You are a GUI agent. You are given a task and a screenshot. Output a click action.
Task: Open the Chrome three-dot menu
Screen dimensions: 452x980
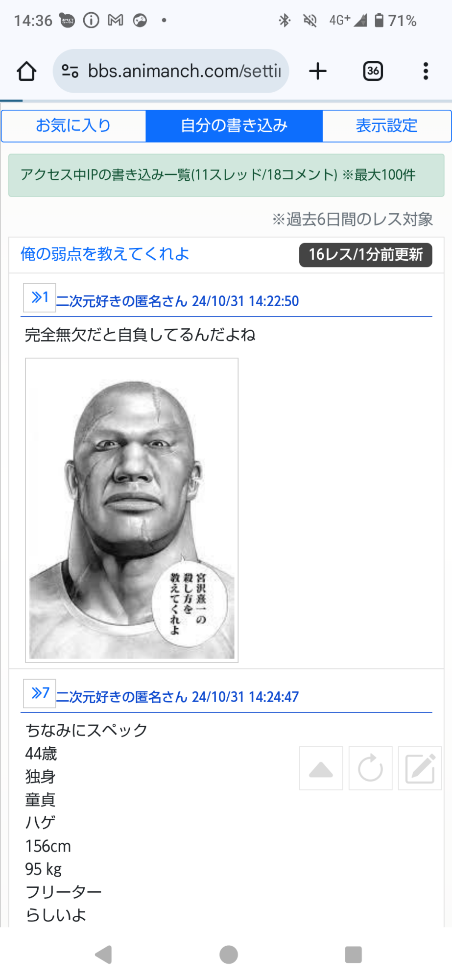point(426,71)
